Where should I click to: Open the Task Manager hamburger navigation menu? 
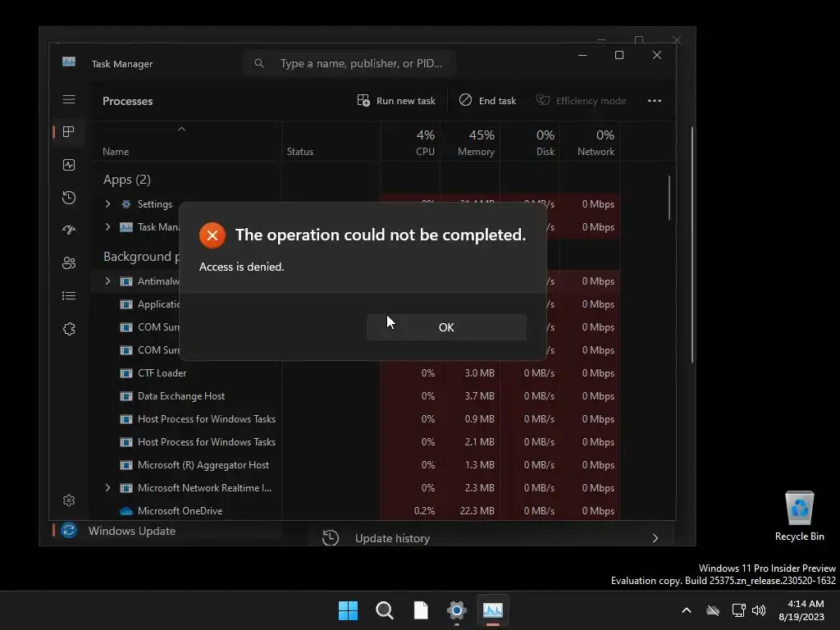pos(69,99)
